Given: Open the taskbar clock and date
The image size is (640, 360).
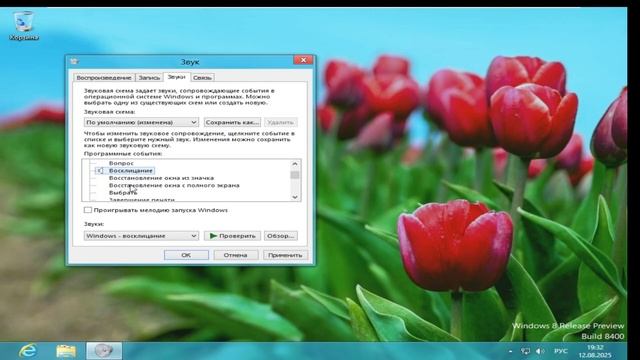Looking at the screenshot, I should [x=595, y=351].
